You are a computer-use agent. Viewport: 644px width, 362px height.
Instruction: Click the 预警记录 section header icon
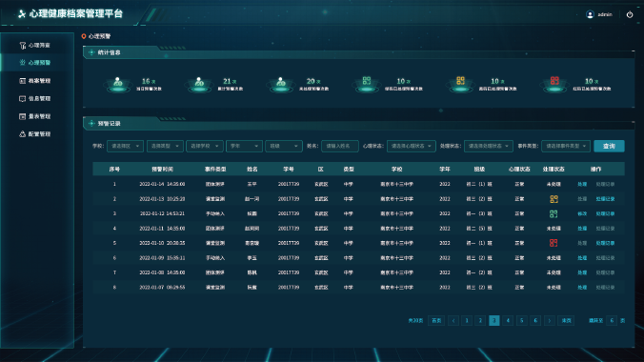(x=91, y=123)
